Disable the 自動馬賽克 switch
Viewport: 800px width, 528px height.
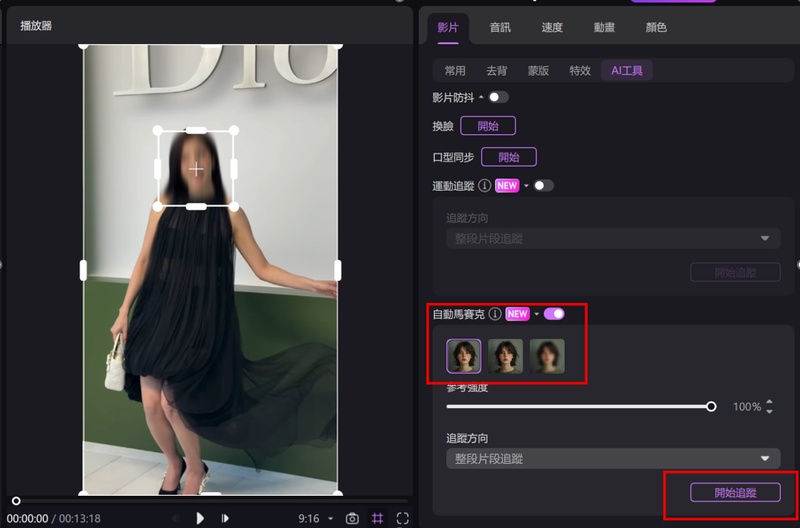[x=554, y=314]
